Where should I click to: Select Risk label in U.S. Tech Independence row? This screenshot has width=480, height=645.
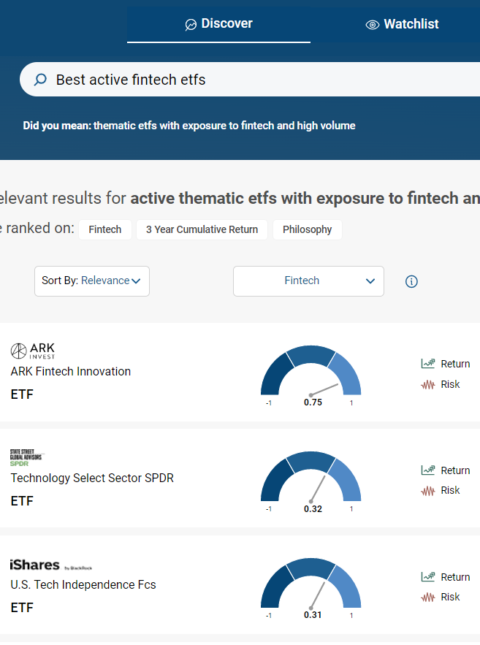point(450,597)
